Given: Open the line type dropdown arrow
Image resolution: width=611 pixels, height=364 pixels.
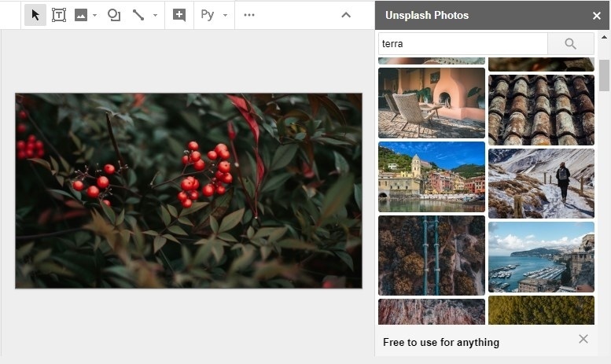Looking at the screenshot, I should pos(155,16).
